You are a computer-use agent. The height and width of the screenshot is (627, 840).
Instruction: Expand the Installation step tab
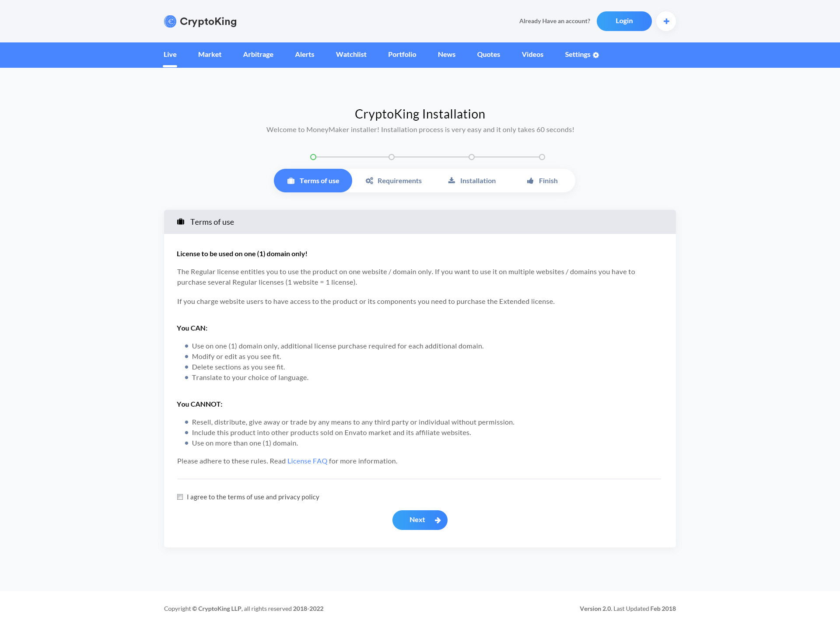(x=472, y=180)
